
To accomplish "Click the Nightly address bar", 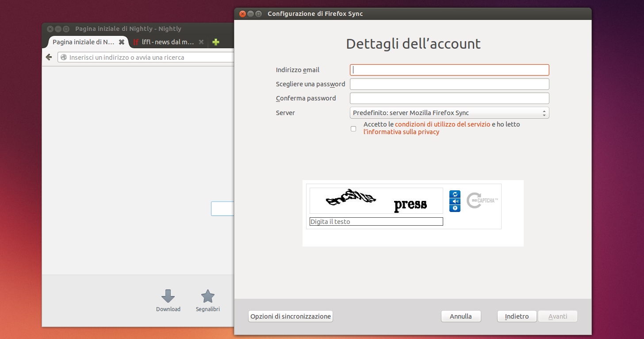I will [146, 57].
